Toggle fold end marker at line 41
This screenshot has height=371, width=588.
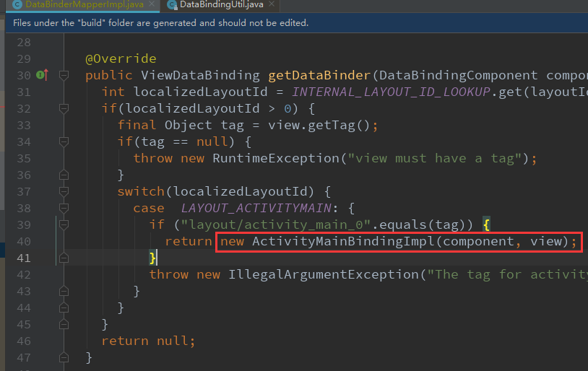tap(64, 258)
